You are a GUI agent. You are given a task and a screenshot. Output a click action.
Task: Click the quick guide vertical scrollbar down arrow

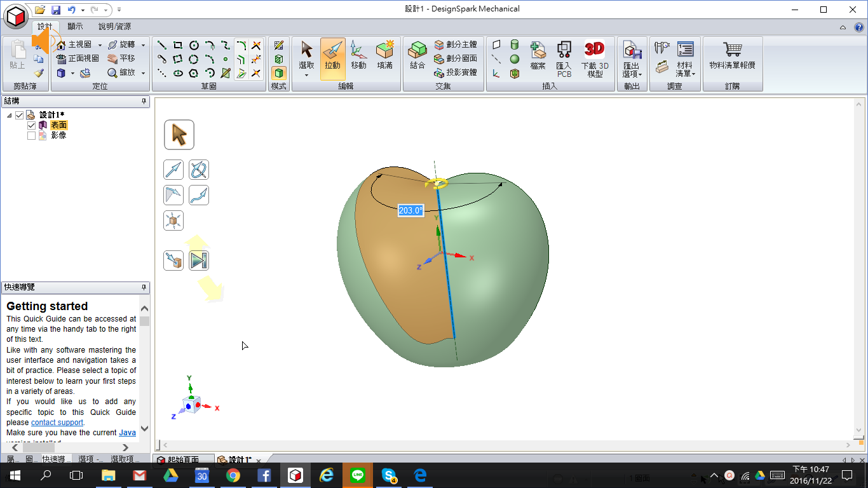tap(144, 429)
